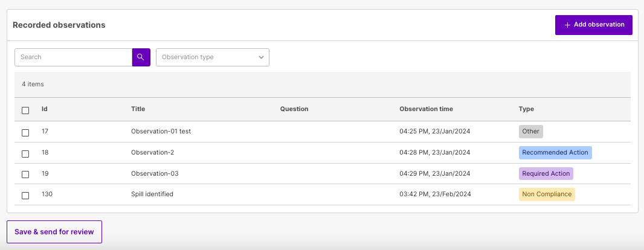644x250 pixels.
Task: Open the Observation-01 test row title
Action: (161, 132)
